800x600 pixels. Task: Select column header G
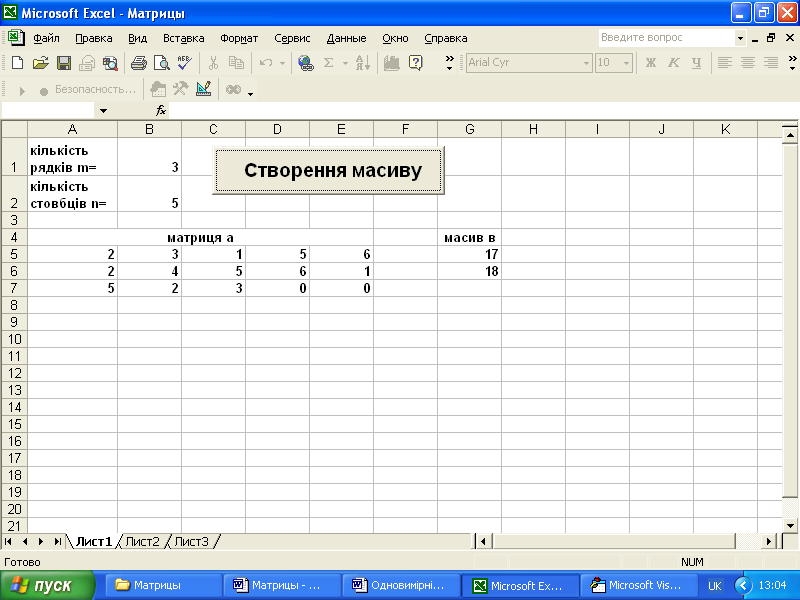(469, 130)
